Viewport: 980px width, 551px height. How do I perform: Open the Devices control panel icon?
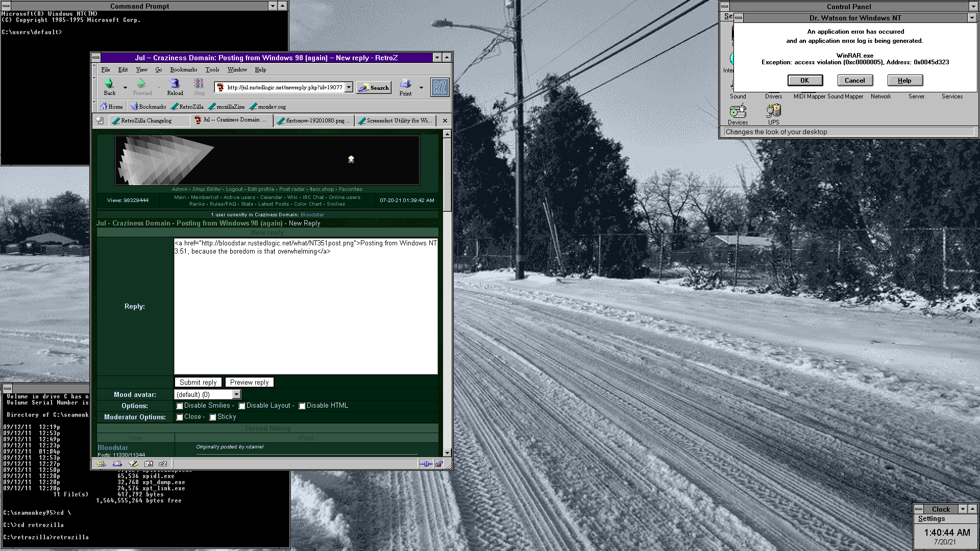tap(738, 111)
